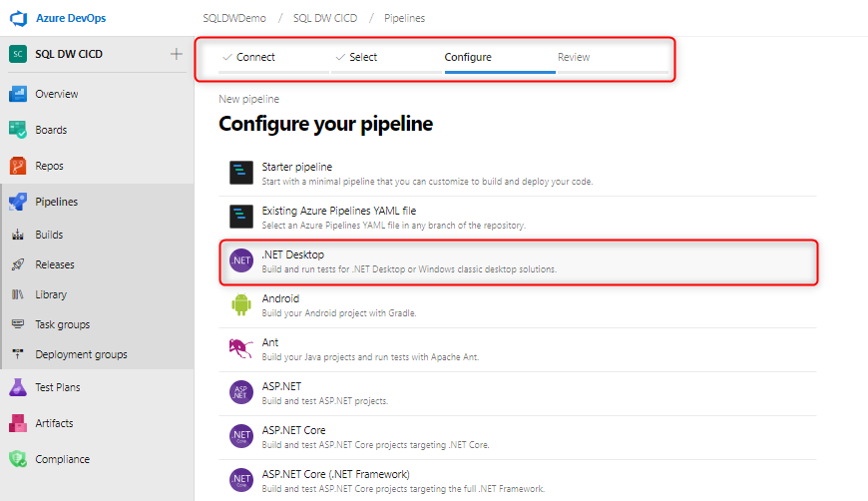This screenshot has height=501, width=868.
Task: Navigate to Repos
Action: click(x=49, y=166)
